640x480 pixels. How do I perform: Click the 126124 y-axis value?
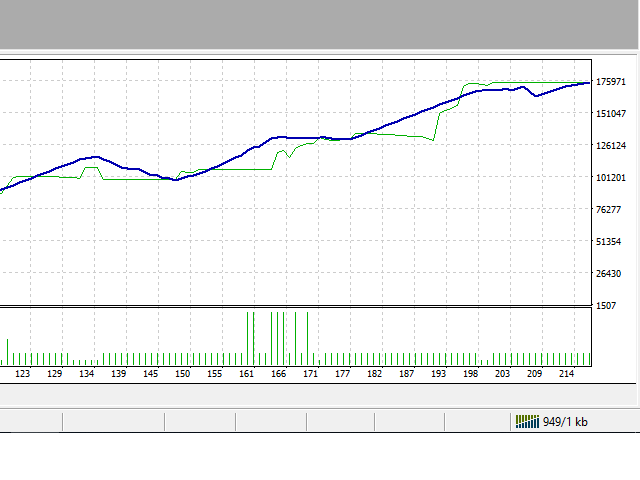click(x=611, y=145)
